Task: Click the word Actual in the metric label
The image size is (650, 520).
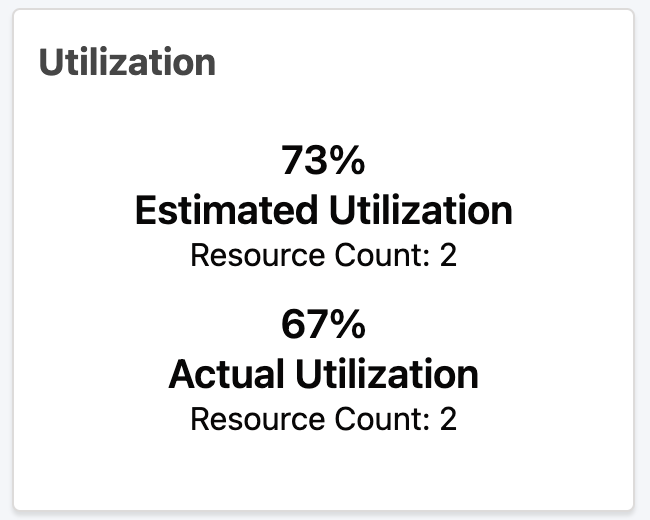Action: [226, 374]
